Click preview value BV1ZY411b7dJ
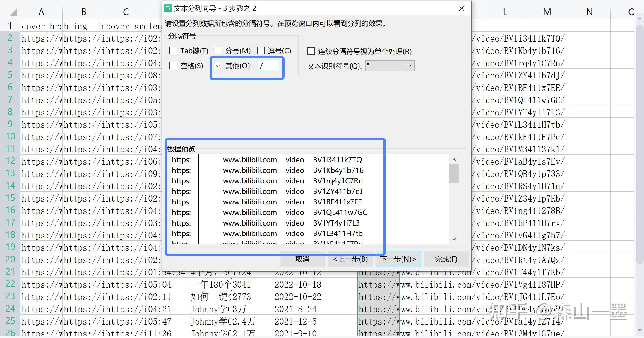644x338 pixels. pyautogui.click(x=338, y=191)
